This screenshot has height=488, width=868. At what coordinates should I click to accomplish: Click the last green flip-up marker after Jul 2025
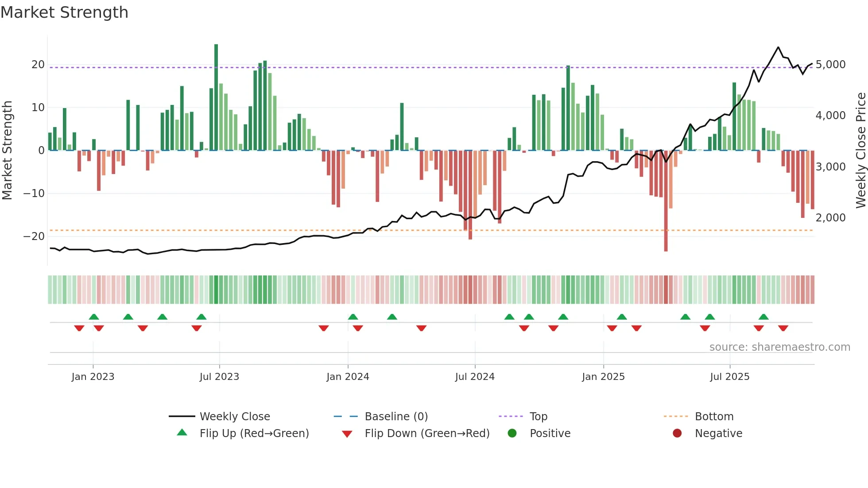pos(763,317)
